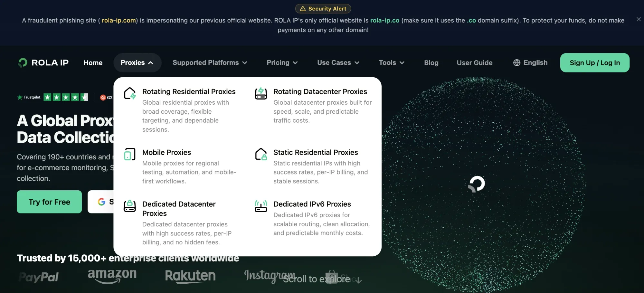Click the Scroll to explore down arrow

[x=359, y=280]
